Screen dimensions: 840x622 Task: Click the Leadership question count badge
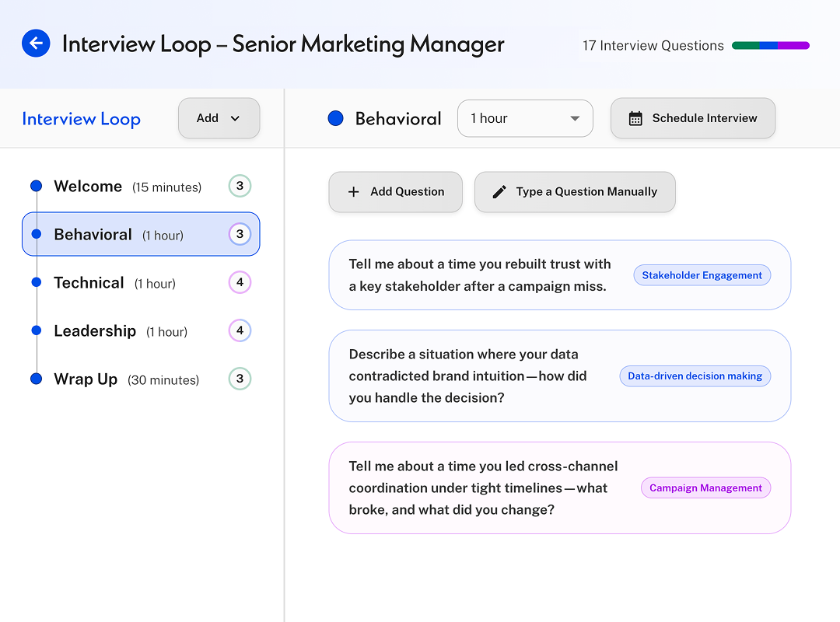click(240, 330)
